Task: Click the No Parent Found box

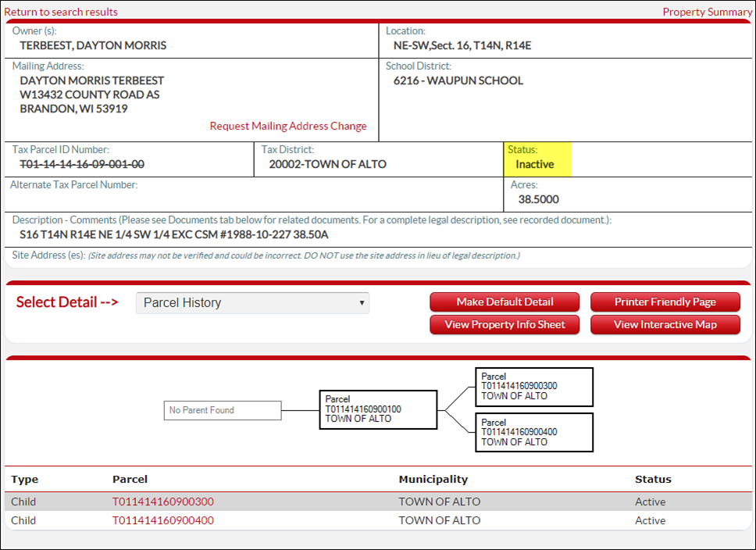Action: coord(222,410)
